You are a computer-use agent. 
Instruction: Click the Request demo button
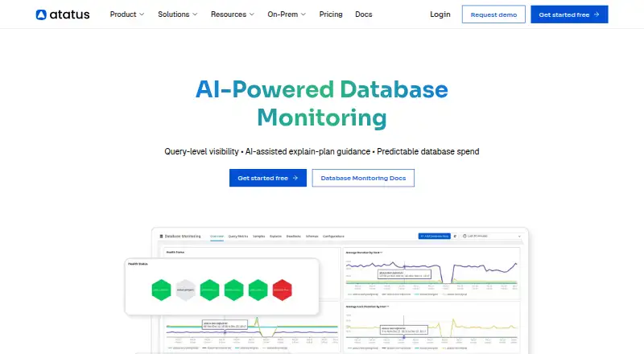pos(493,14)
